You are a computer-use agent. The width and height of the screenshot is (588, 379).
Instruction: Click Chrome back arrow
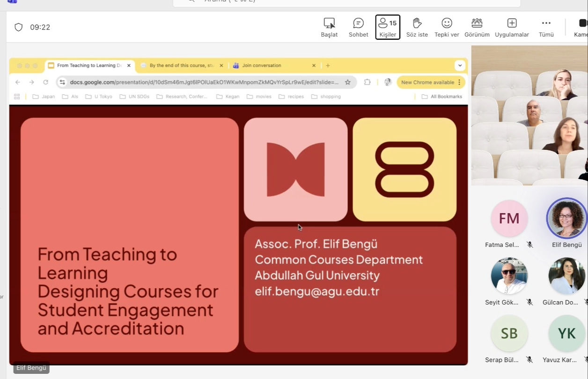tap(18, 82)
